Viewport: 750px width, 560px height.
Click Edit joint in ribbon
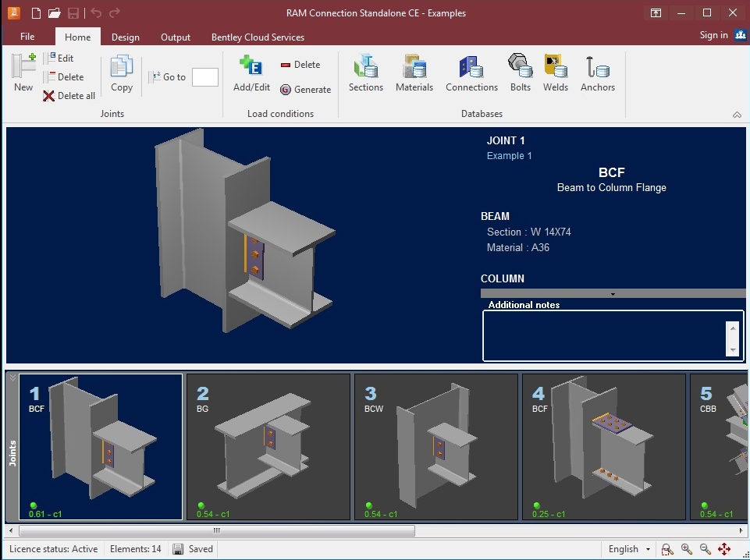[x=59, y=58]
